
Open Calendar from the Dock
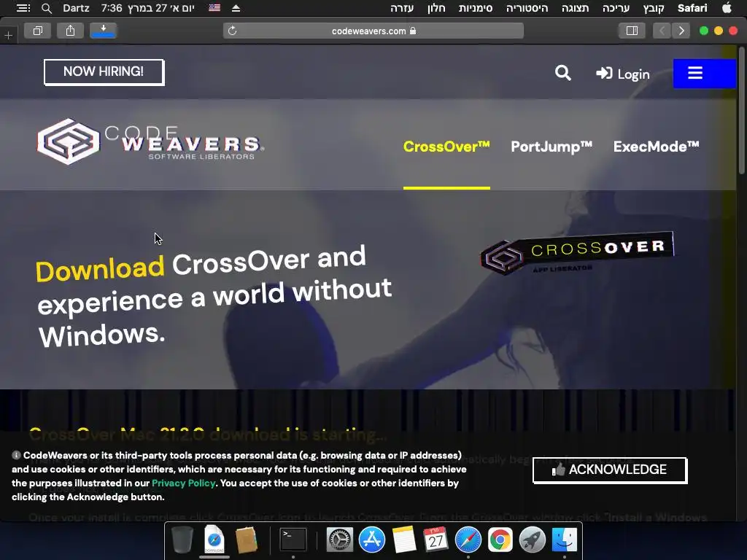coord(436,540)
